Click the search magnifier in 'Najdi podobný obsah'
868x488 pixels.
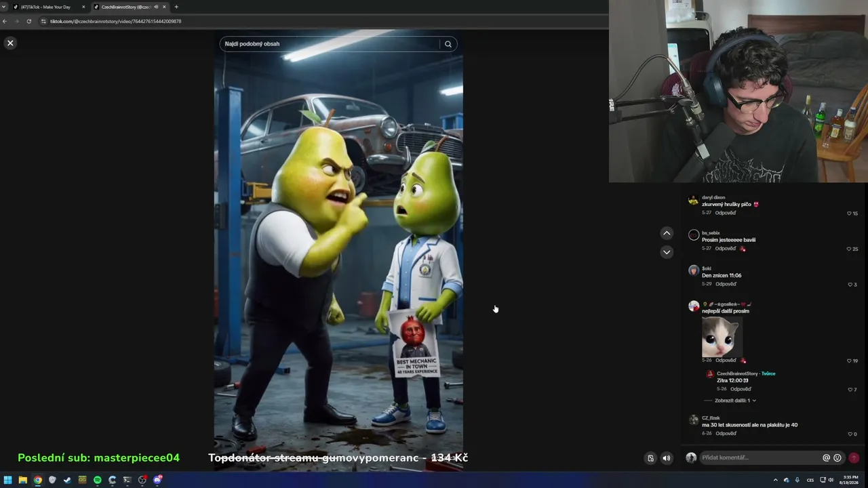[448, 44]
